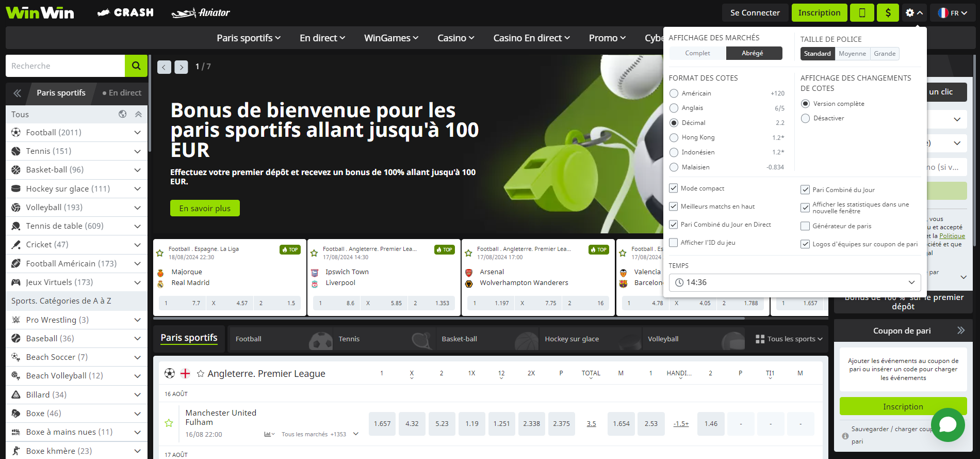Click the dollar payments icon
The width and height of the screenshot is (980, 459).
click(888, 13)
